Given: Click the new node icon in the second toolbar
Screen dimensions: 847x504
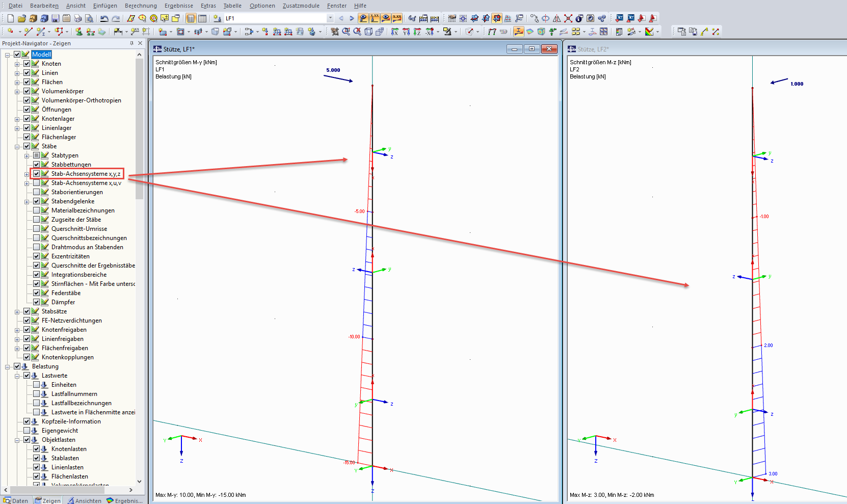Looking at the screenshot, I should tap(10, 32).
